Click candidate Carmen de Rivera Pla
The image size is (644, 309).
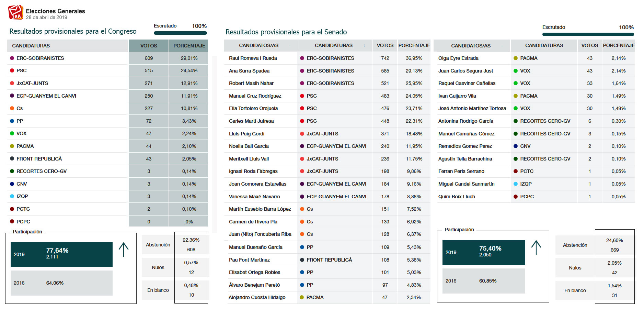[253, 222]
